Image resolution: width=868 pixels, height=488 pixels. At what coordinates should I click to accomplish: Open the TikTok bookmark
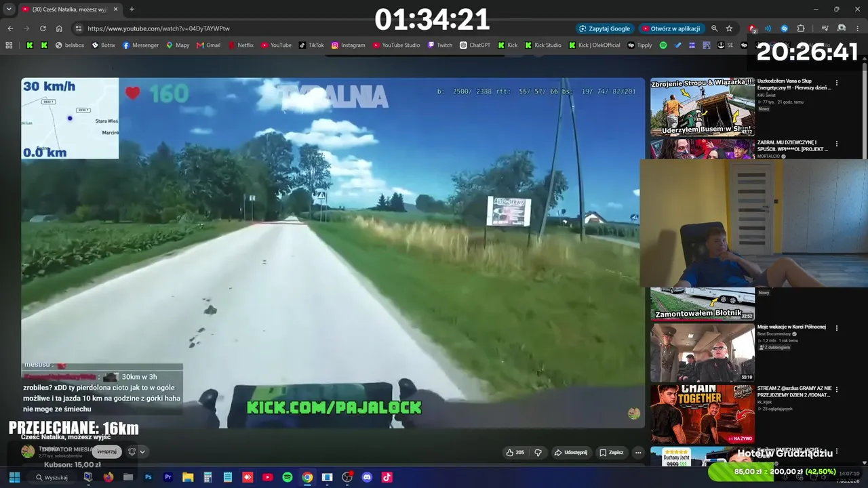click(x=312, y=45)
